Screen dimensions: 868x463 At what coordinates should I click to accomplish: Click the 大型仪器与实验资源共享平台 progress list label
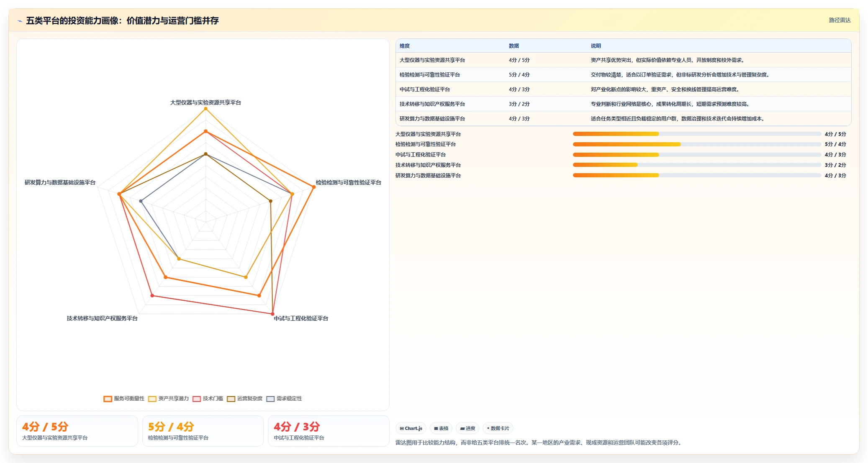(428, 134)
